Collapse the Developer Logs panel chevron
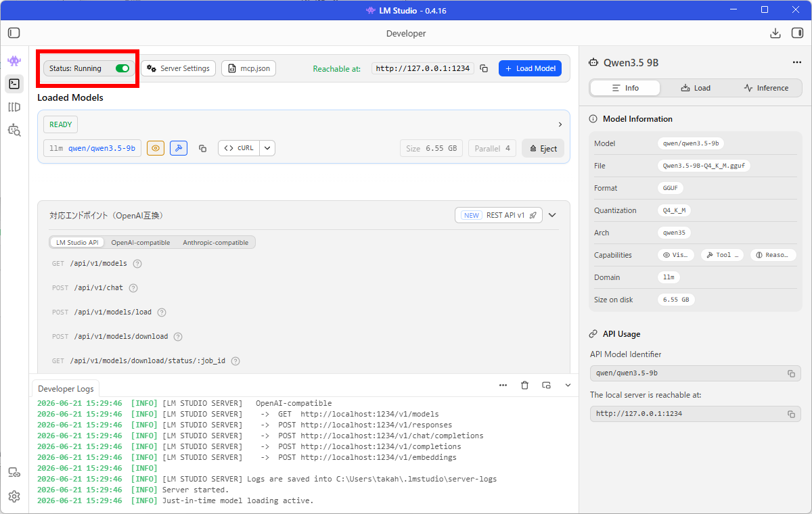The height and width of the screenshot is (514, 812). tap(568, 385)
